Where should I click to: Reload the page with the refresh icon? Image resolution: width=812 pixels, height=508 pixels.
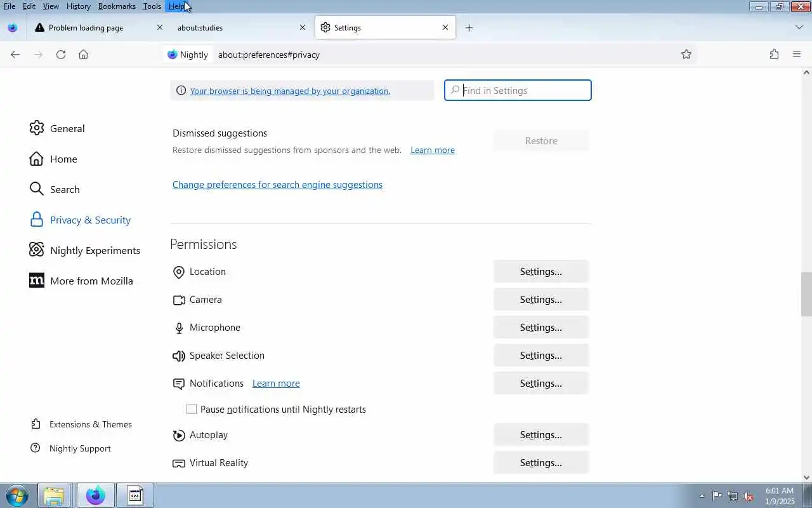pos(61,55)
